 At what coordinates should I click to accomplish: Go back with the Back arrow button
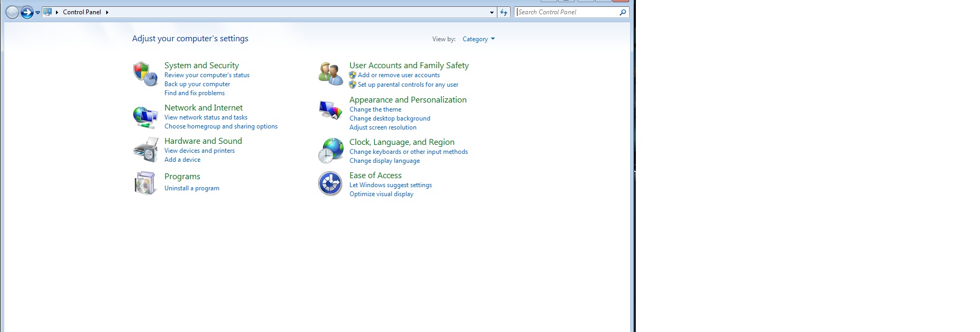(x=12, y=12)
